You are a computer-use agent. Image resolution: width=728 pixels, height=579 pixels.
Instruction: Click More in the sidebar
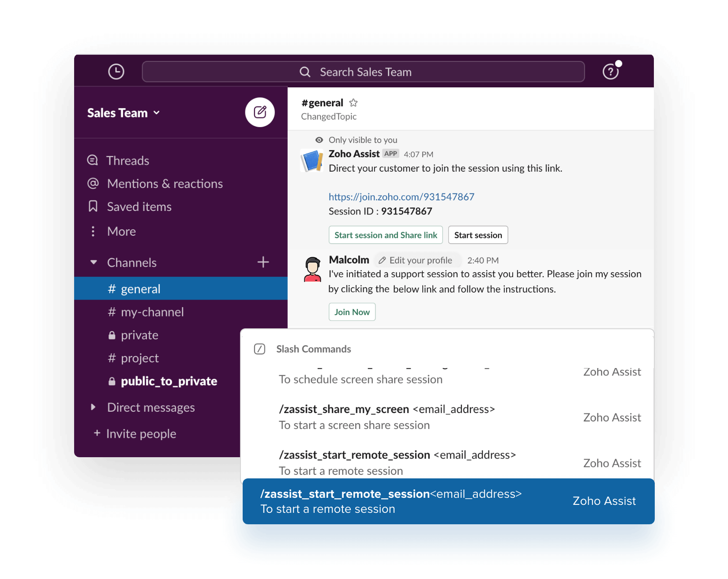[121, 231]
